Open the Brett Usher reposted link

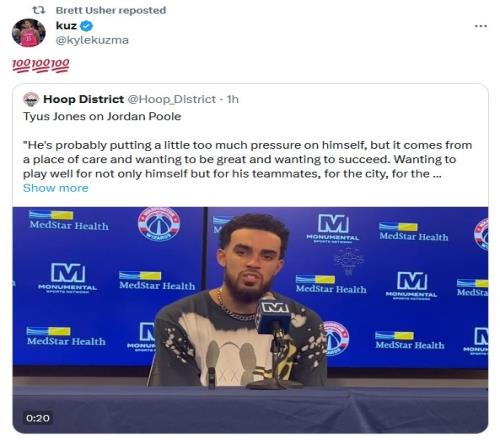pos(111,10)
